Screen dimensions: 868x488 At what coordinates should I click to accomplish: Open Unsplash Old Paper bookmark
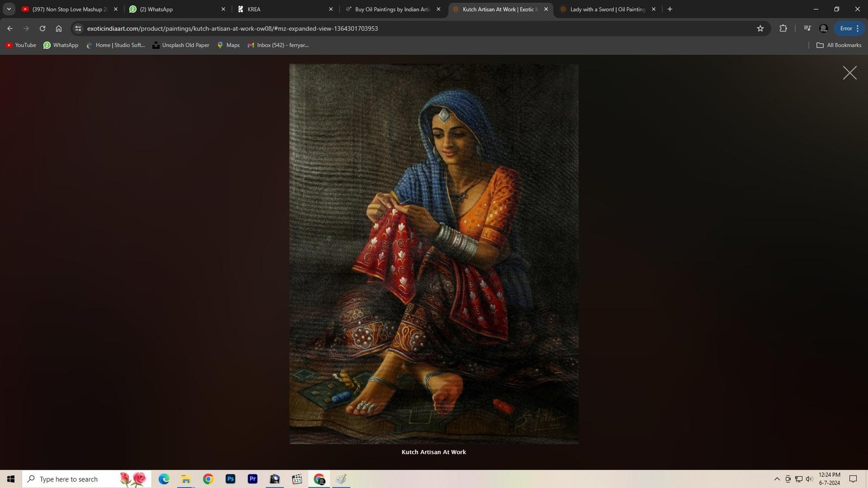tap(181, 45)
